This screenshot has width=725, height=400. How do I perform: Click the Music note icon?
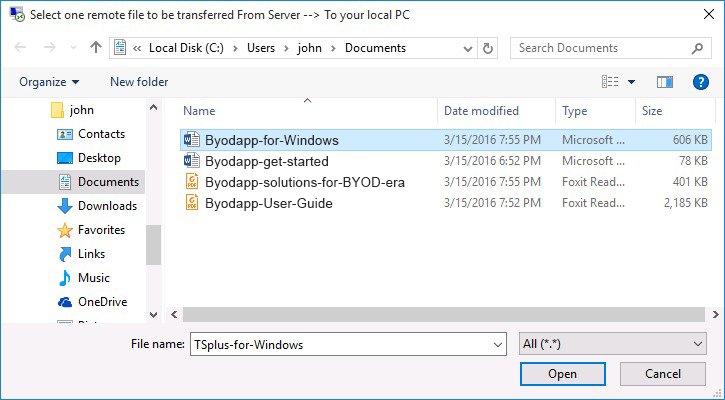click(65, 278)
